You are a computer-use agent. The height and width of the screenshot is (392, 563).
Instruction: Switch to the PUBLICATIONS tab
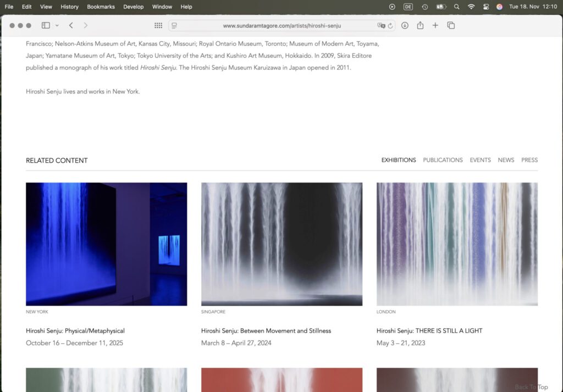[x=443, y=160]
